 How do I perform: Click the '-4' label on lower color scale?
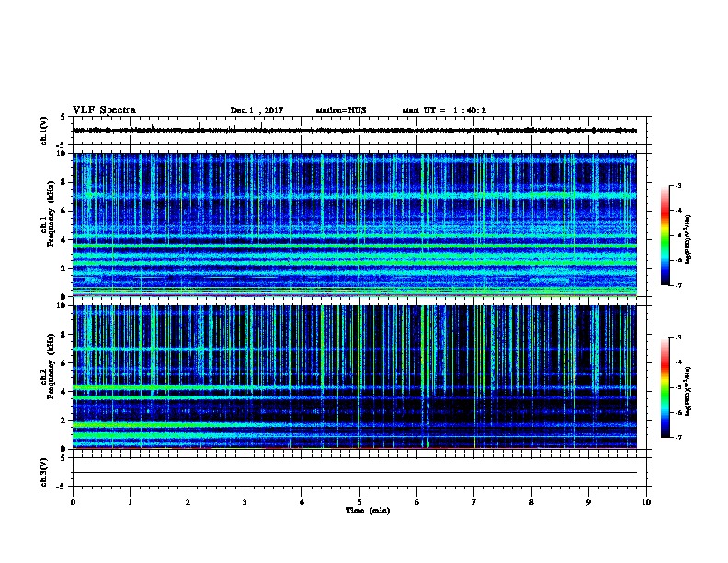pyautogui.click(x=677, y=362)
